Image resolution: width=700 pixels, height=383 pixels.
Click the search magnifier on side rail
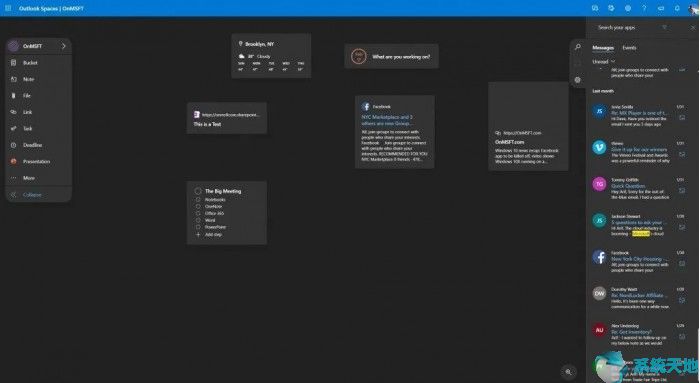coord(578,47)
